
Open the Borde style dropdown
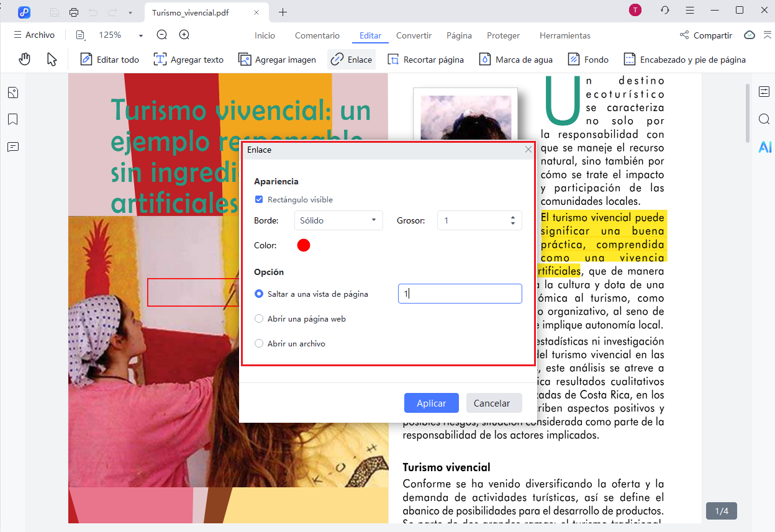pyautogui.click(x=338, y=220)
